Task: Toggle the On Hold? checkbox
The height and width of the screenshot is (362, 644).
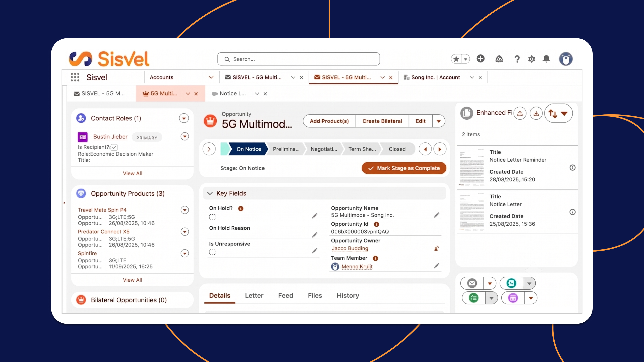Action: point(212,217)
